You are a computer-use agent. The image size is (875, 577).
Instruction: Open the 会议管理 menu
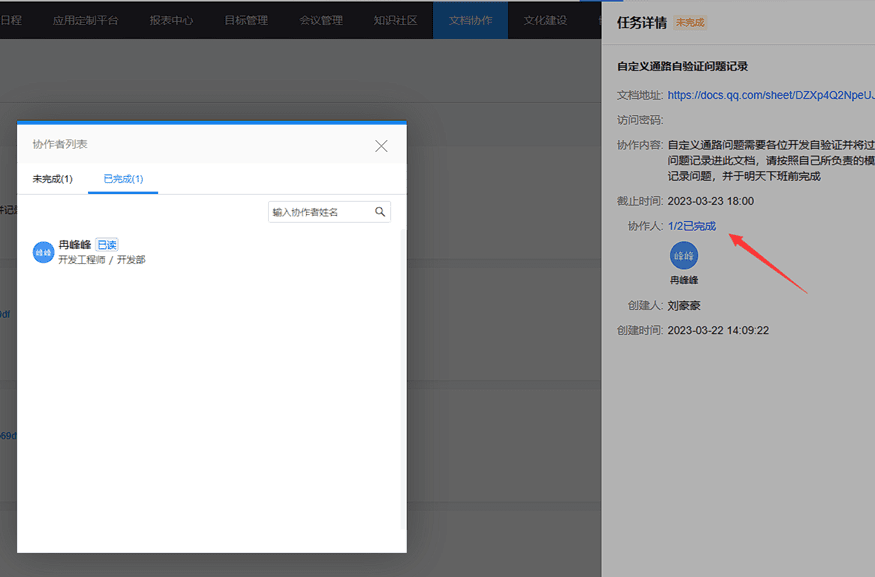pos(321,21)
